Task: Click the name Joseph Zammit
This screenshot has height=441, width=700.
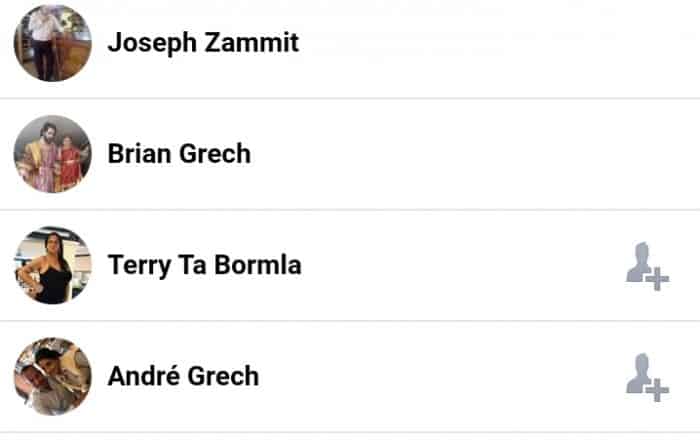Action: coord(203,43)
